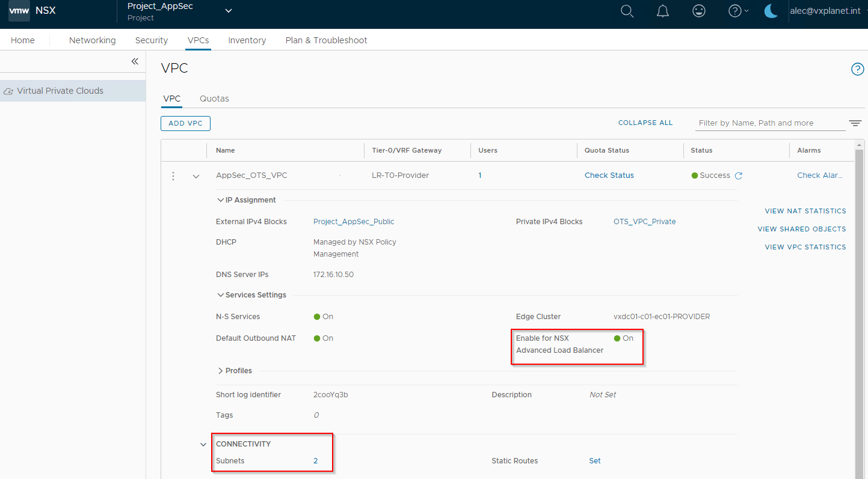The height and width of the screenshot is (479, 868).
Task: Collapse the Services Settings section
Action: click(x=220, y=295)
